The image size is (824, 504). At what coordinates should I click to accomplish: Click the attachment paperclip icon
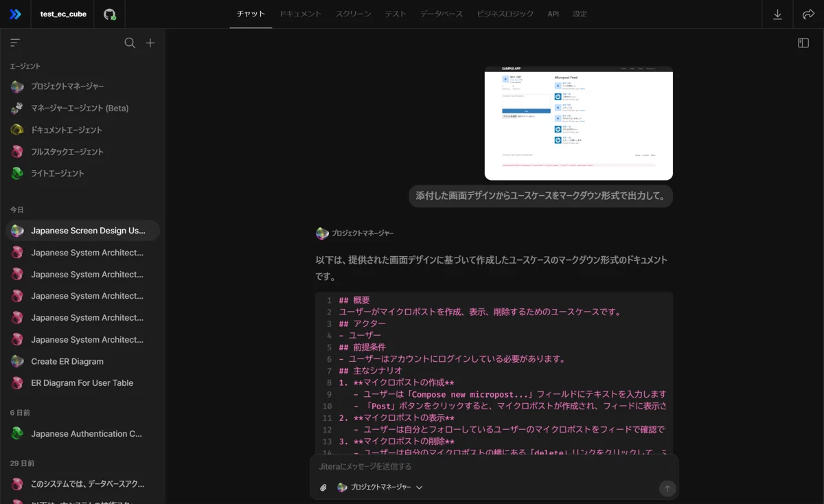click(x=323, y=488)
